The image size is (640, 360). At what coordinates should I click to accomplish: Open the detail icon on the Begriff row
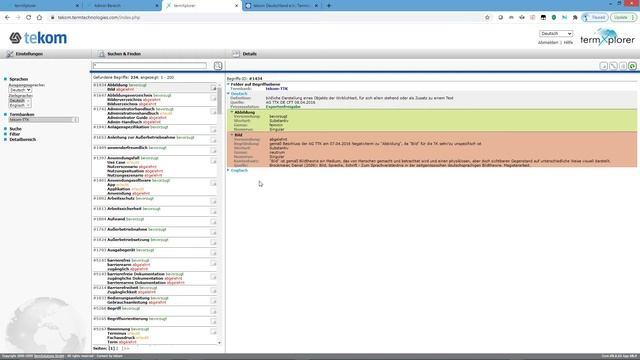coord(213,311)
